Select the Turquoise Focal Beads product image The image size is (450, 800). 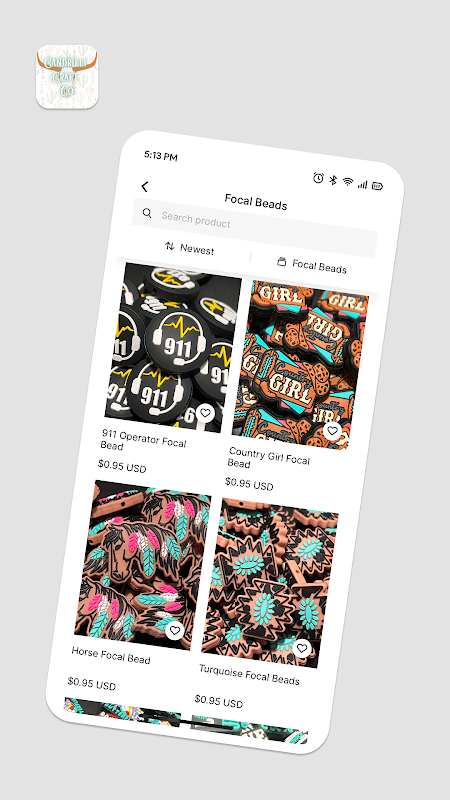270,582
